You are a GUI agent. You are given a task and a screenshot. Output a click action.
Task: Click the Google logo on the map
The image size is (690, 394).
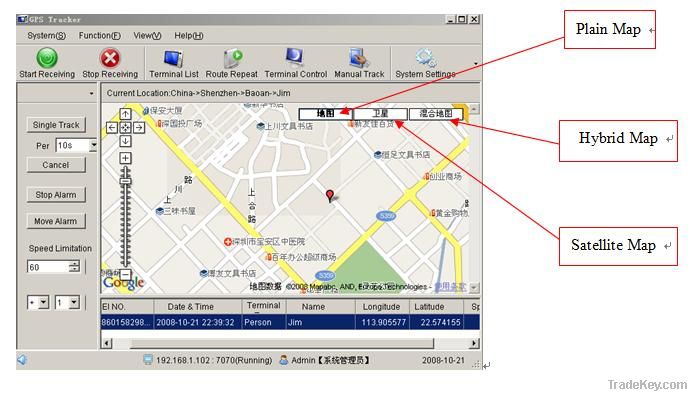pos(124,283)
